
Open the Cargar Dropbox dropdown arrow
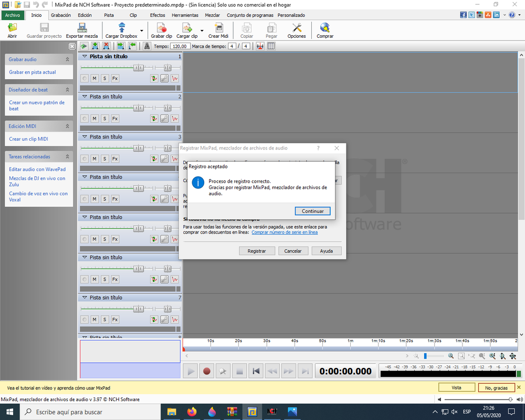click(x=142, y=30)
